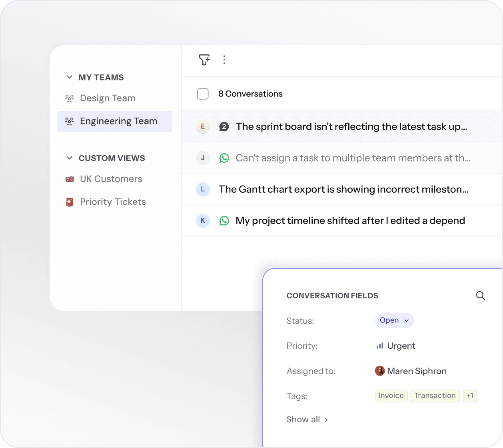This screenshot has width=503, height=448.
Task: Click the priority bars icon beside Urgent
Action: (x=380, y=346)
